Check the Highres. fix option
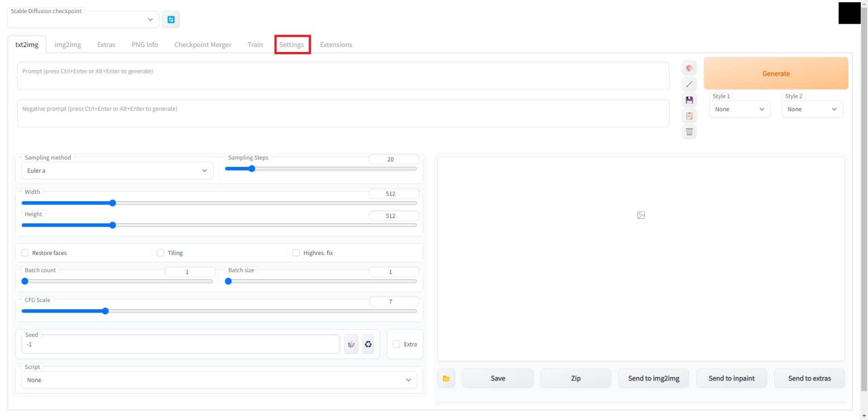The image size is (868, 420). pyautogui.click(x=297, y=253)
